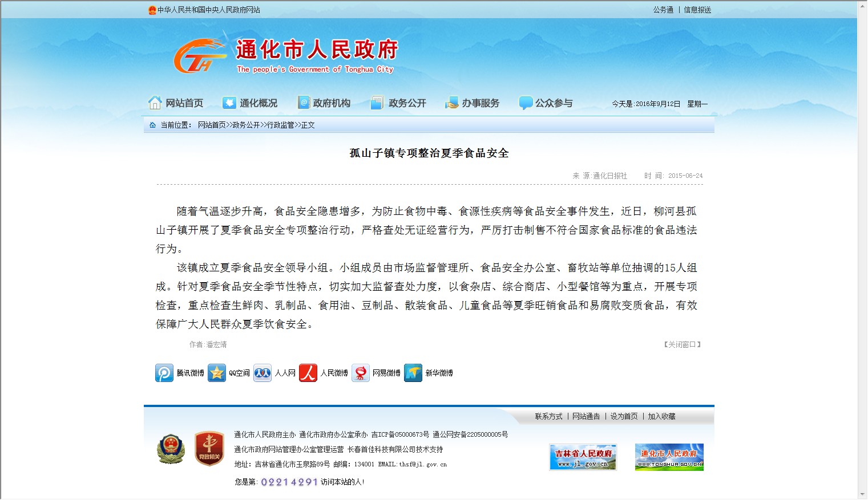Click the scrollbar down arrow

coord(862,494)
